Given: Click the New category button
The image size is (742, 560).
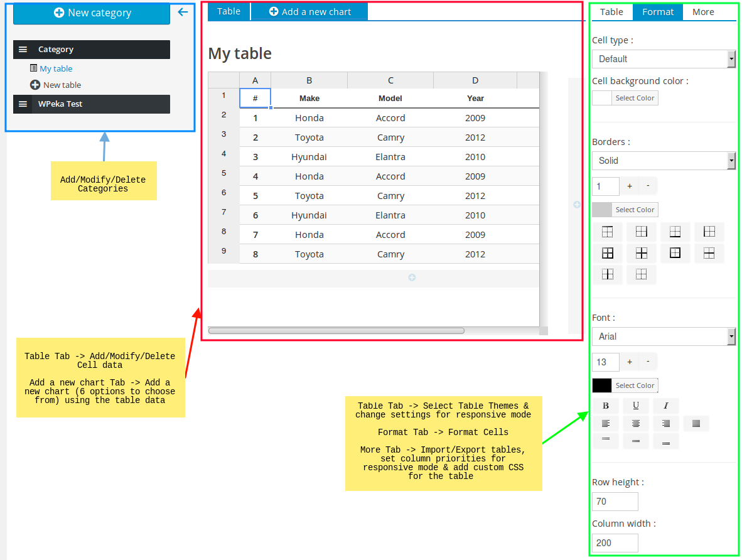Looking at the screenshot, I should pos(92,13).
